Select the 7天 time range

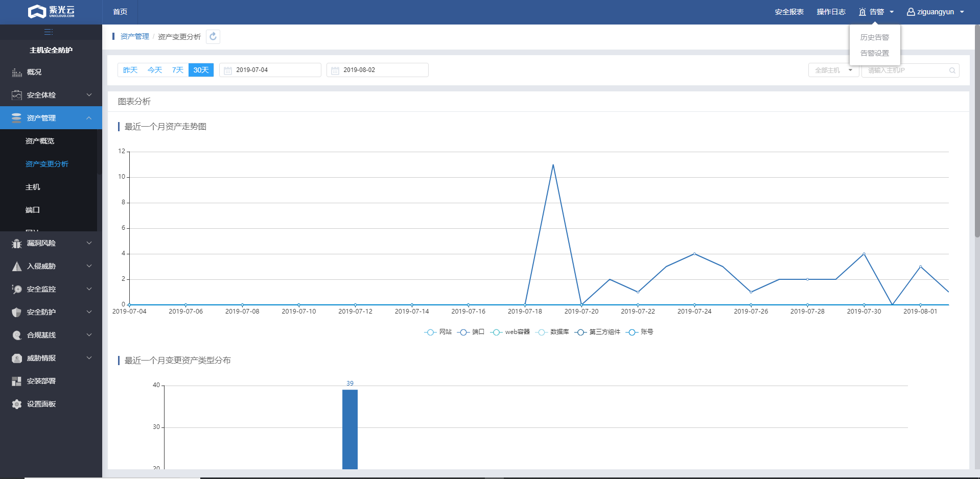[178, 70]
